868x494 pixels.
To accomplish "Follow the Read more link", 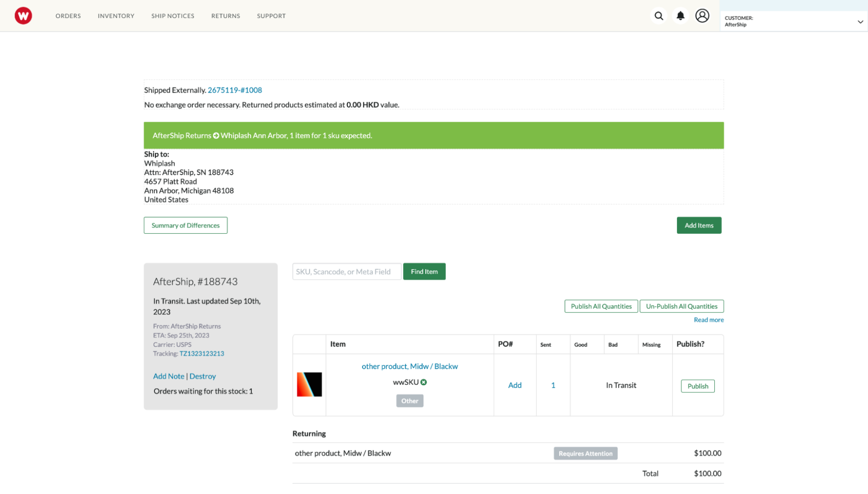I will tap(709, 320).
